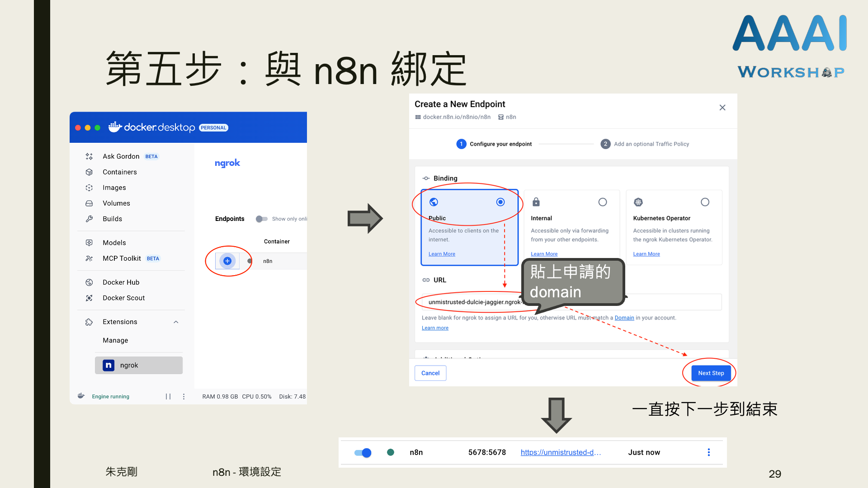Open the ngrok extension icon in sidebar
Screen dimensions: 868x488
pos(108,365)
